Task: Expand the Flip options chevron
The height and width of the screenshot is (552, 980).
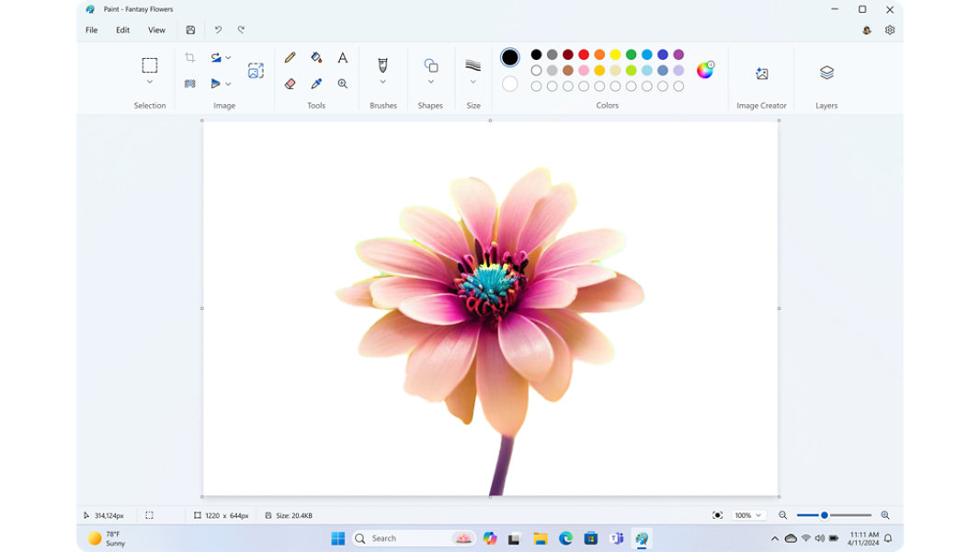Action: pos(229,84)
